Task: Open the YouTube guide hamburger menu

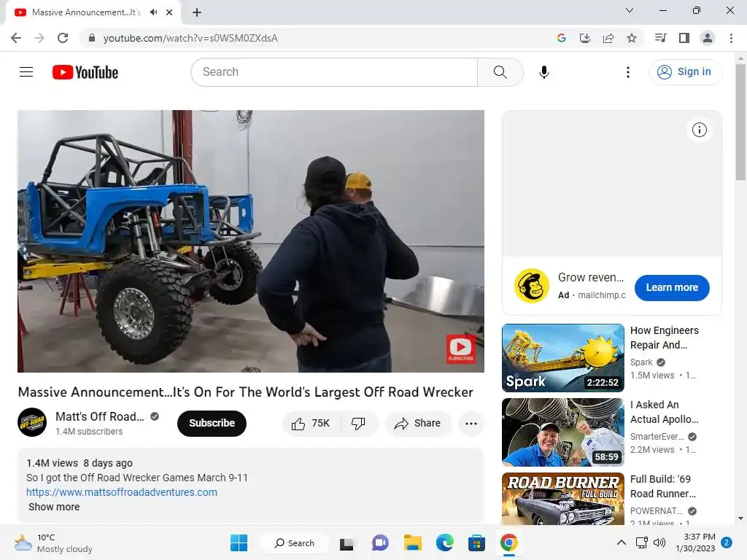Action: click(26, 72)
